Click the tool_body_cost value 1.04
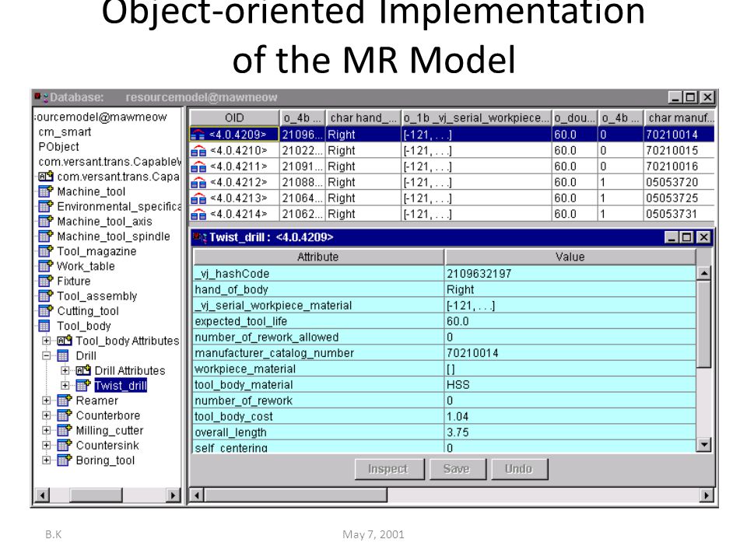Viewport: 747px width, 560px height. click(x=458, y=417)
